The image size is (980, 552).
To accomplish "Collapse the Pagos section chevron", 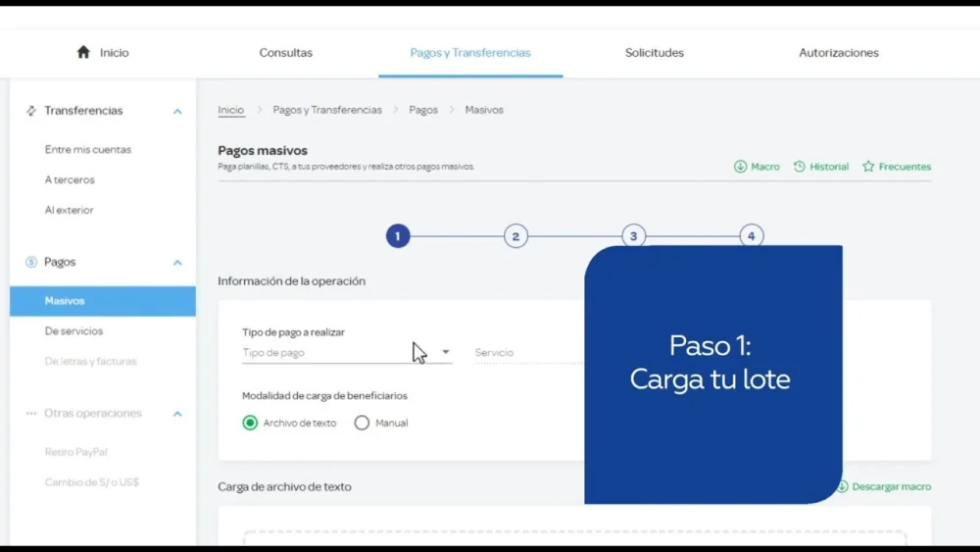I will [177, 263].
